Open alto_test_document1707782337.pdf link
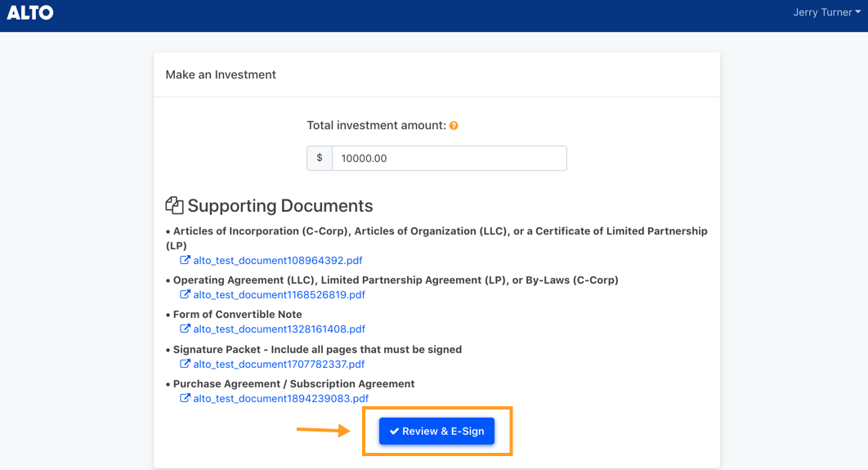Image resolution: width=868 pixels, height=470 pixels. pos(279,365)
